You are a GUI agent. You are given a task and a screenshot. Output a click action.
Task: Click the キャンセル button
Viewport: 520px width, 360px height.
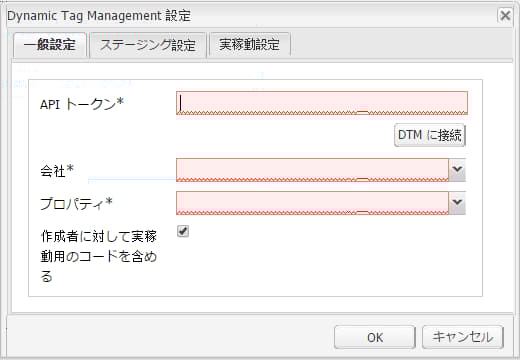(463, 337)
